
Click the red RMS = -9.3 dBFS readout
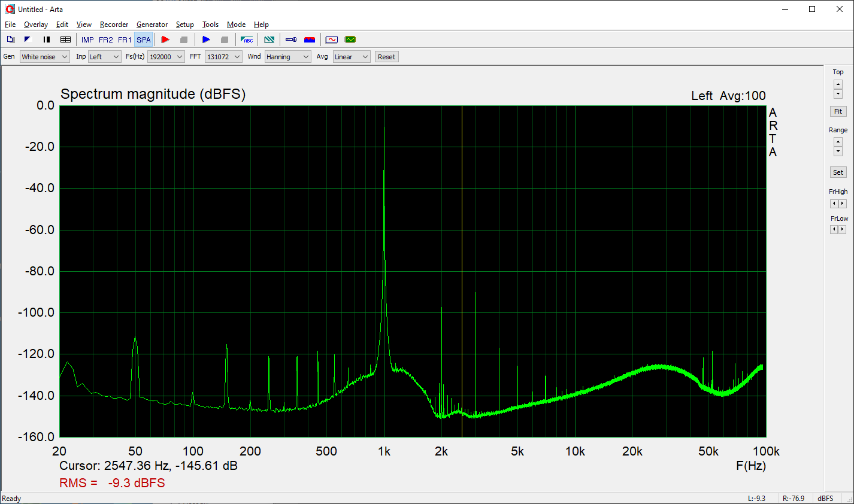(x=112, y=483)
